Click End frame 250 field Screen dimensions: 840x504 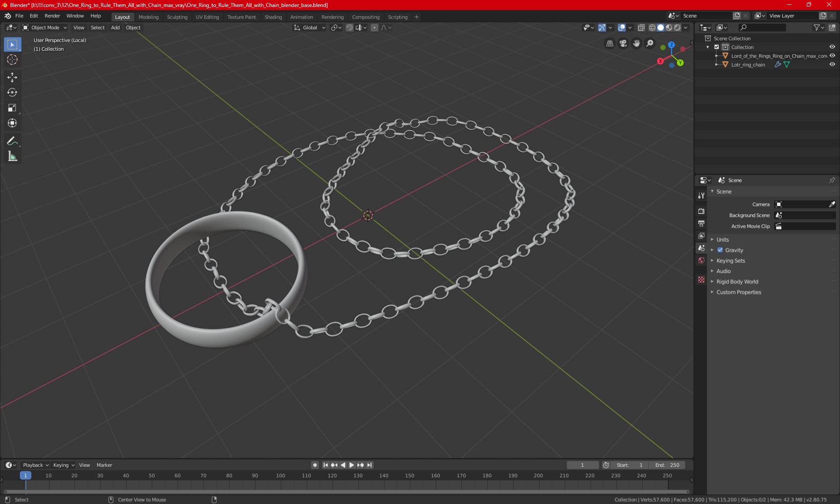[667, 465]
